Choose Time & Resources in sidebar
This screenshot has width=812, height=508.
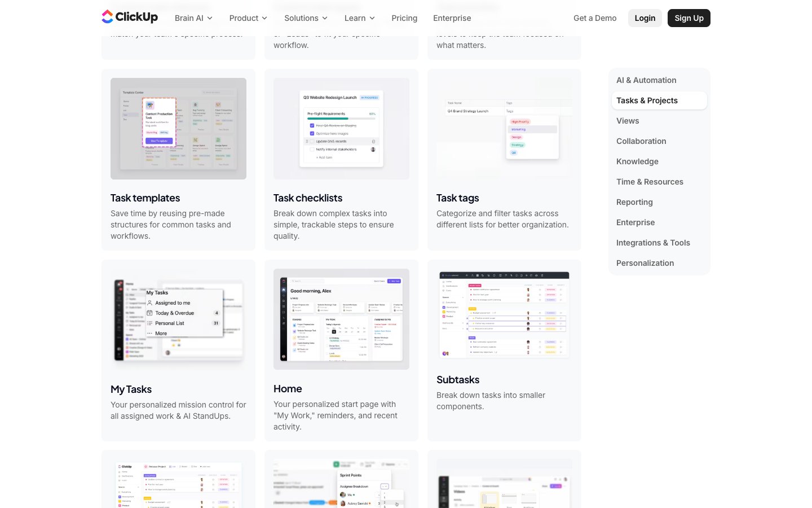tap(650, 182)
